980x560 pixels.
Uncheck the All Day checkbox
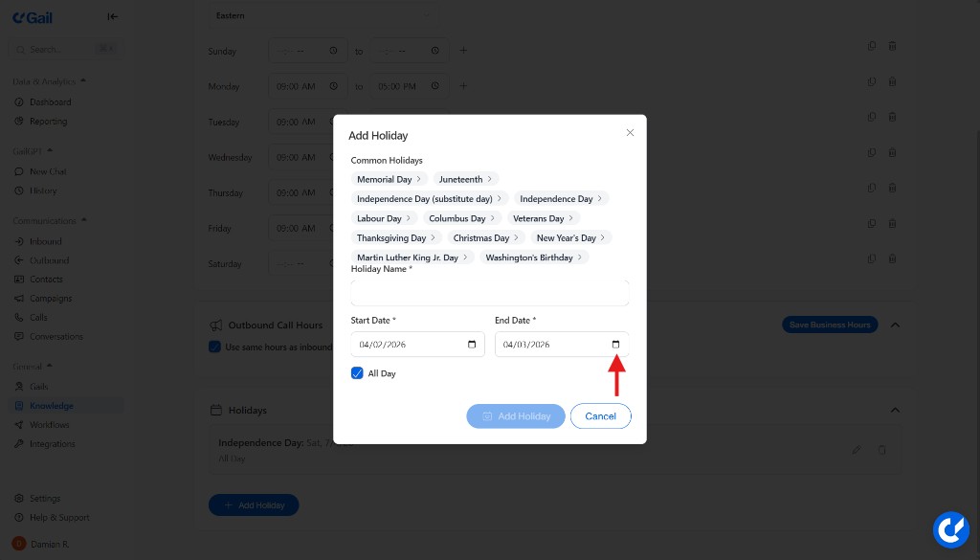tap(357, 373)
